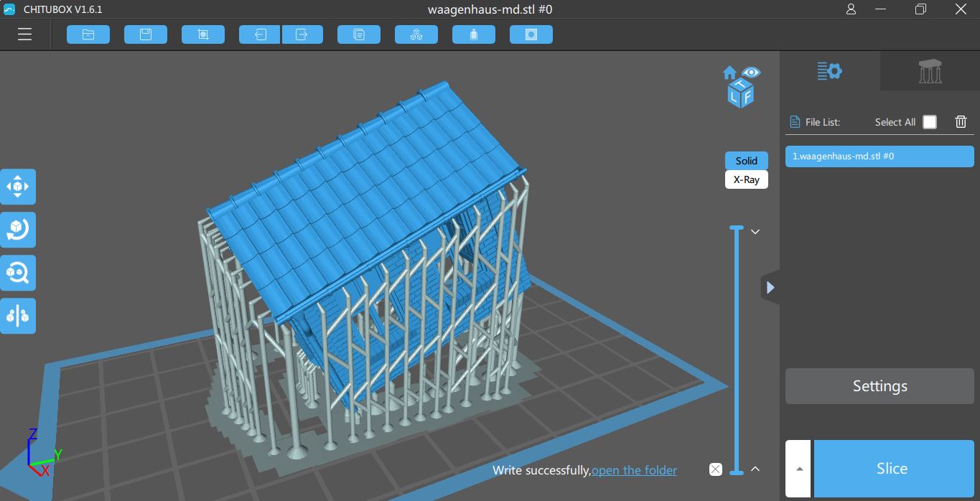Viewport: 980px width, 501px height.
Task: Switch view mode to X-Ray
Action: click(746, 179)
